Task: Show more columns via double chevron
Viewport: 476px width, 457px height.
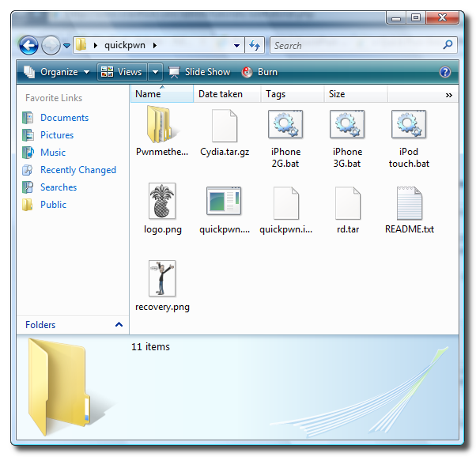Action: (448, 96)
